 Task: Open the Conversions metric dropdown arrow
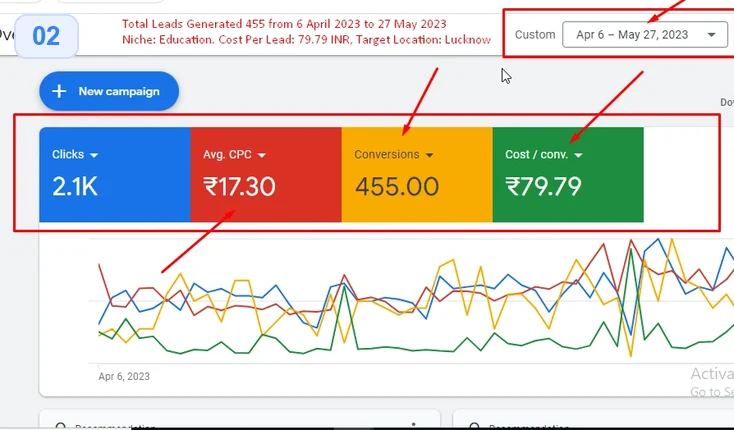tap(430, 155)
